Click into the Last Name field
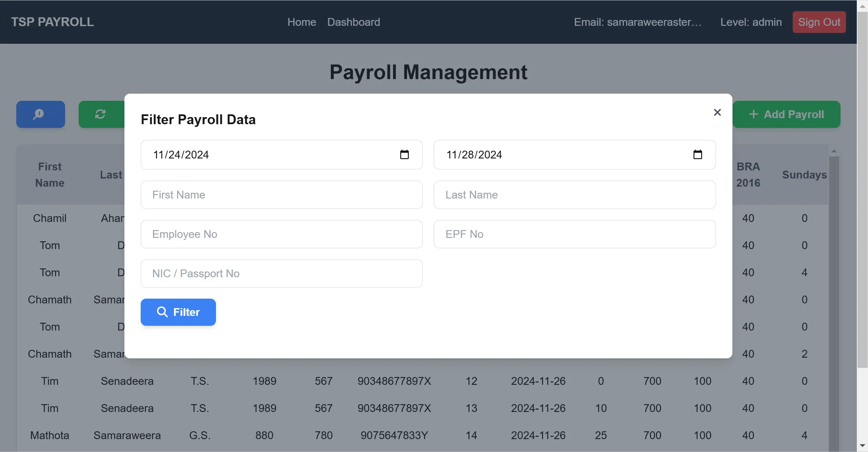 coord(574,194)
